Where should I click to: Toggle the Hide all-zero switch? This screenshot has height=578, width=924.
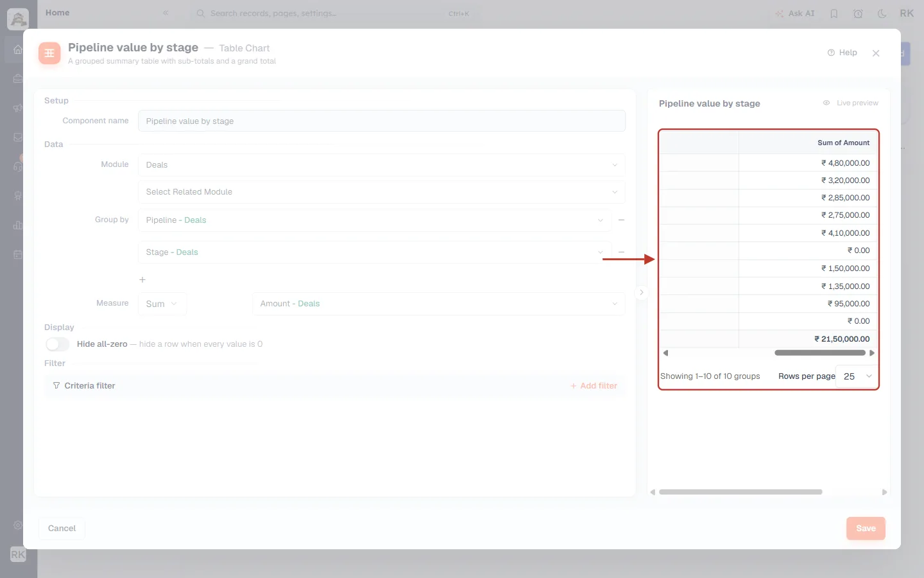(57, 344)
